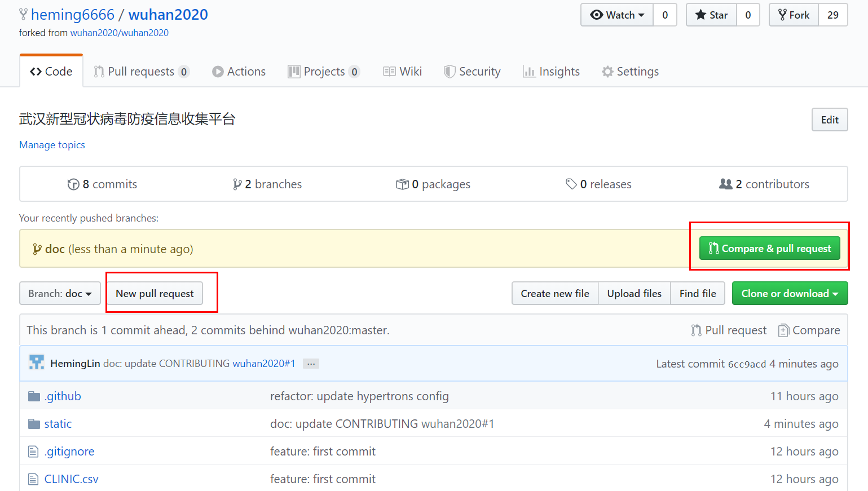This screenshot has height=491, width=868.
Task: Click the New pull request button
Action: coord(155,293)
